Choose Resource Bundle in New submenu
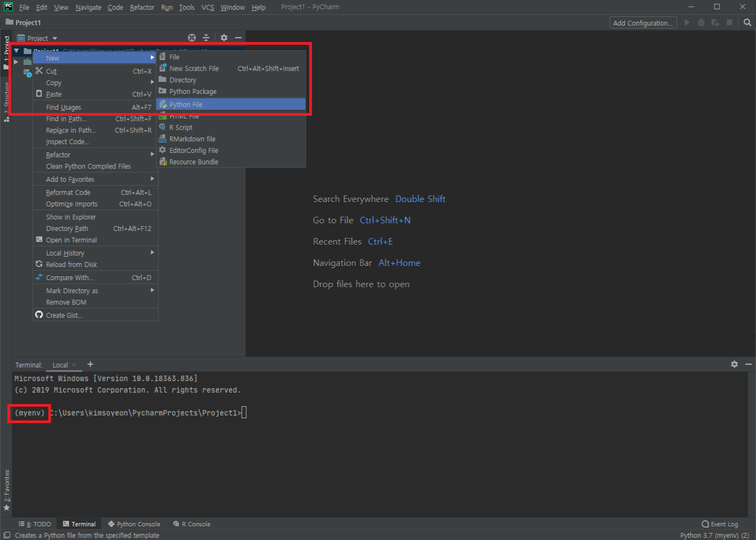Screen dimensions: 756x540 coord(231,162)
